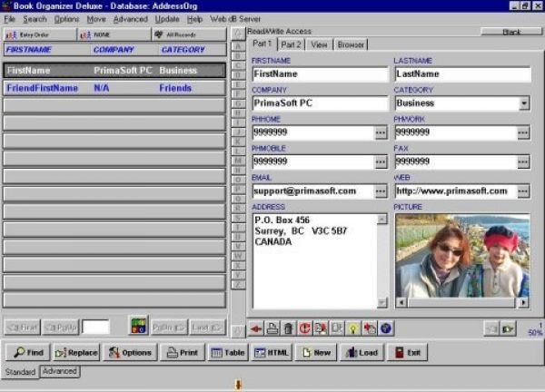The height and width of the screenshot is (392, 545).
Task: Click the ellipsis button next to EMAIL
Action: 381,191
